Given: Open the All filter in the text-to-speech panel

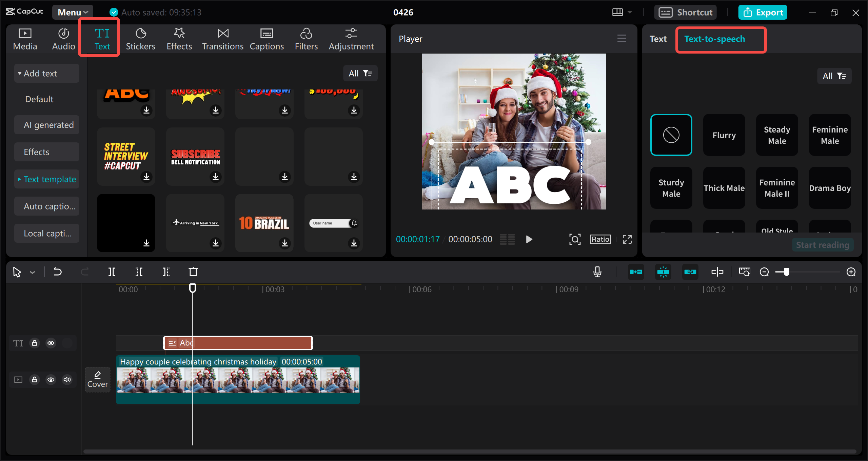Looking at the screenshot, I should pos(834,76).
